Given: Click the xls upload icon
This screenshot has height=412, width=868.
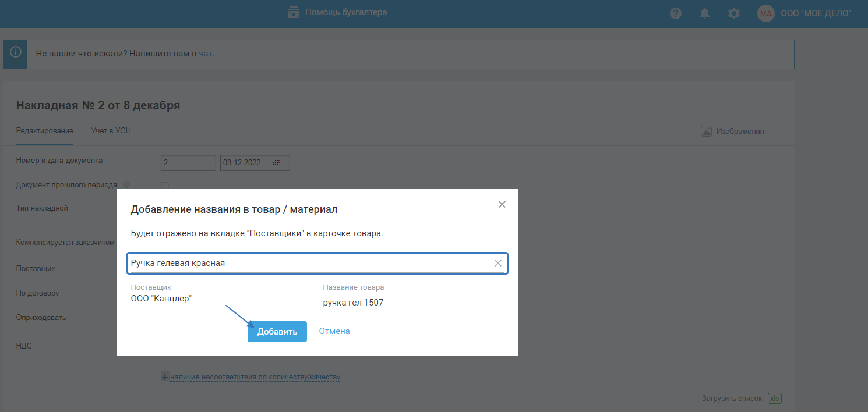Looking at the screenshot, I should [x=775, y=399].
